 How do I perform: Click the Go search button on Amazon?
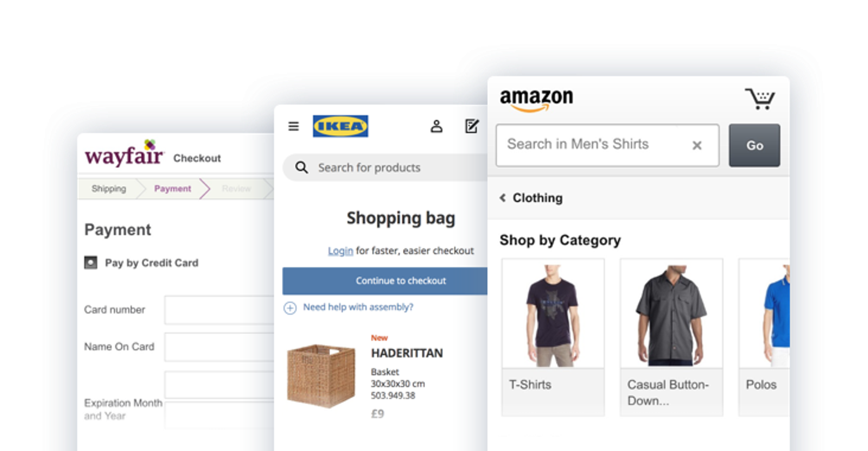click(755, 145)
